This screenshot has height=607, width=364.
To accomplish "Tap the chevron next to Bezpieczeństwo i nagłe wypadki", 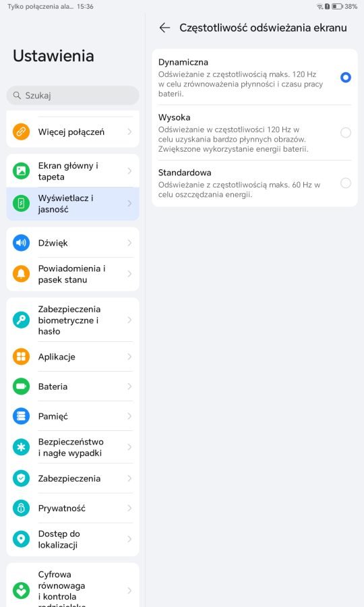I will (129, 447).
